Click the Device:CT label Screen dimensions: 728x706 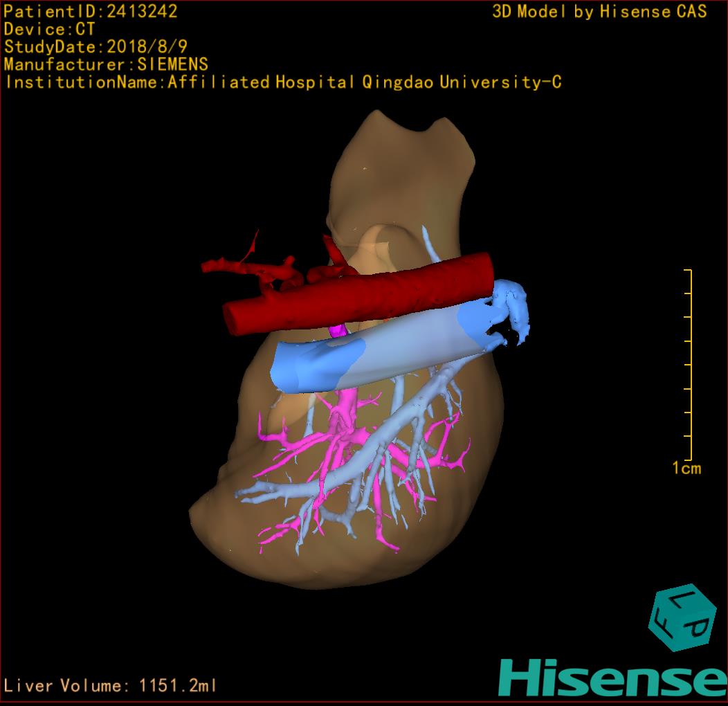pyautogui.click(x=49, y=29)
